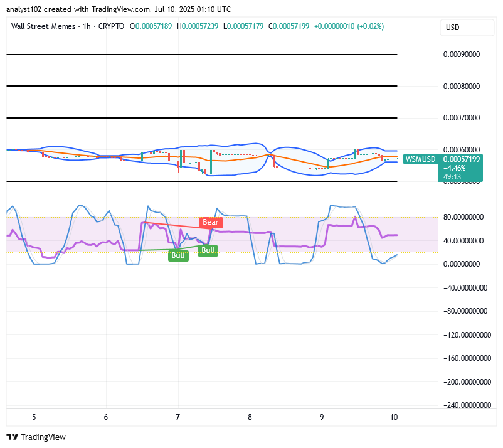Click the Open value O0.00057189
This screenshot has width=503, height=448.
point(151,26)
